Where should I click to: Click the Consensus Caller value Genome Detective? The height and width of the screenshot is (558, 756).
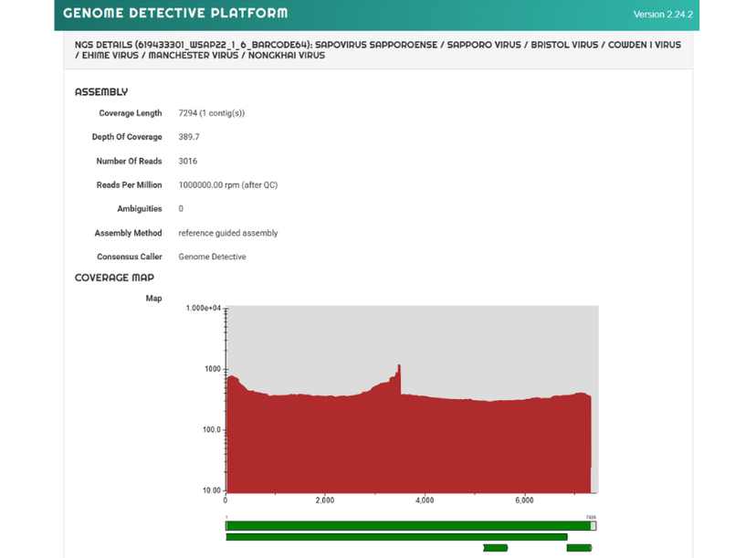click(212, 257)
